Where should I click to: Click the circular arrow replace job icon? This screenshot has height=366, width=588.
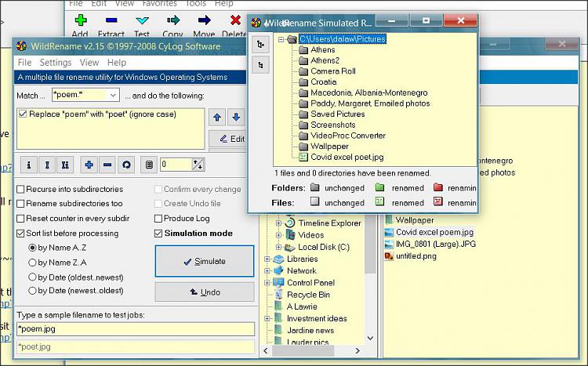click(x=126, y=165)
